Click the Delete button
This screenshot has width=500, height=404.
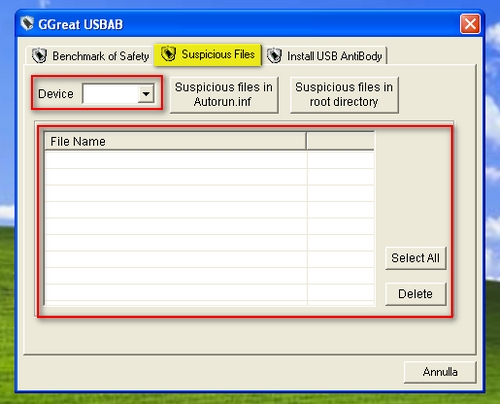(416, 294)
